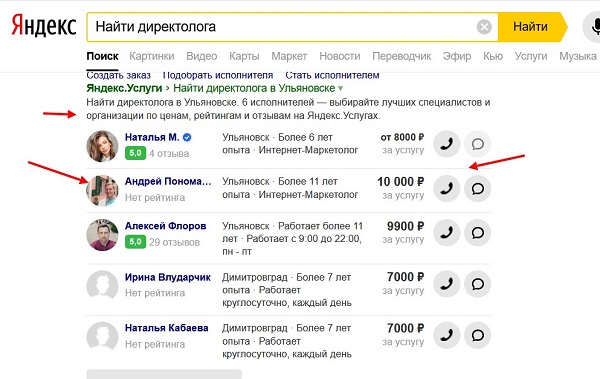Click Наталья М. profile photo

(102, 146)
